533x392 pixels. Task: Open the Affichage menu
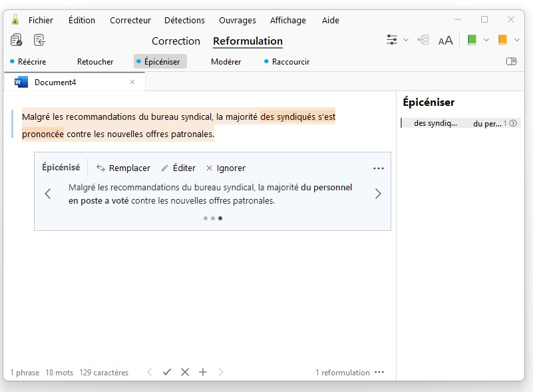[288, 21]
